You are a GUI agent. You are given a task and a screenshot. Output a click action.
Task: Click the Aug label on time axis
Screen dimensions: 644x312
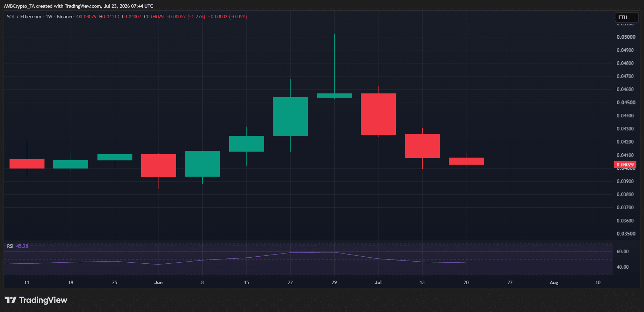tap(554, 282)
